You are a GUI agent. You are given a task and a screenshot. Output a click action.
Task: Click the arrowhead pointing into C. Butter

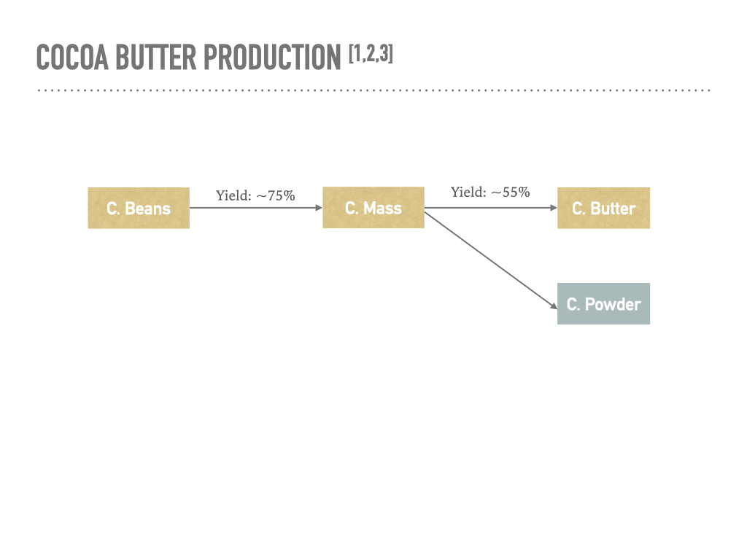tap(554, 208)
